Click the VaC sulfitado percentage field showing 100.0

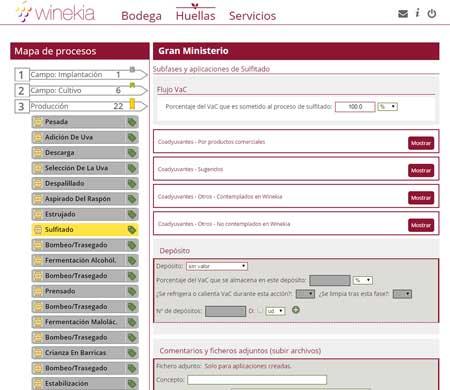click(355, 107)
